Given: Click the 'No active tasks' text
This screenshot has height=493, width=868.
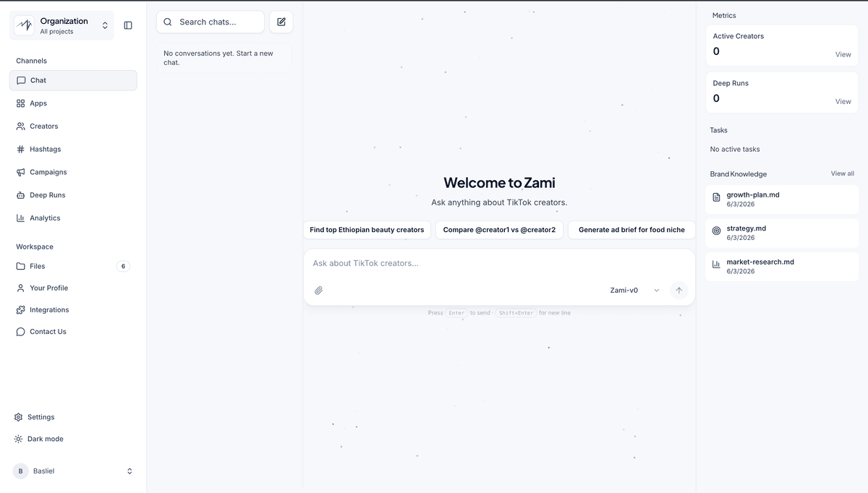Looking at the screenshot, I should pos(735,149).
